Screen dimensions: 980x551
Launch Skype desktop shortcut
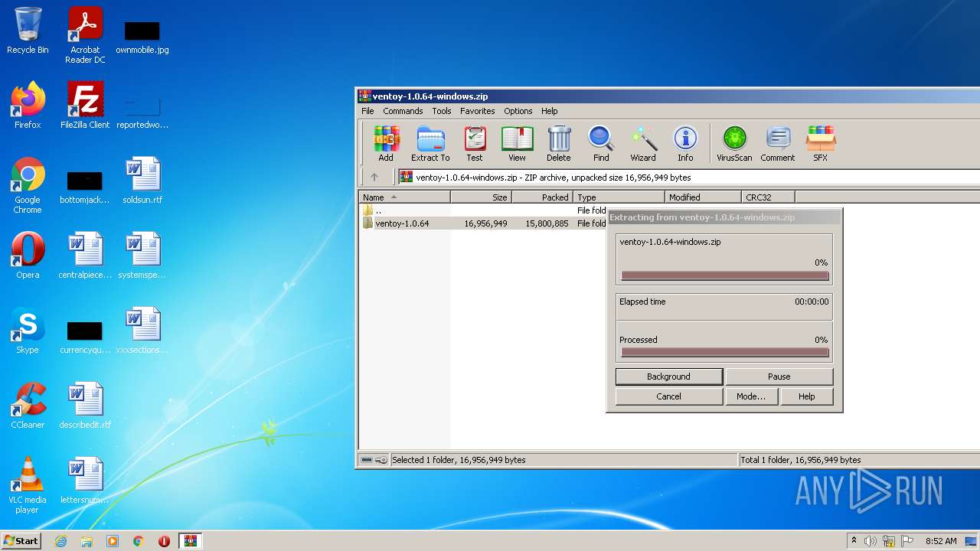28,331
